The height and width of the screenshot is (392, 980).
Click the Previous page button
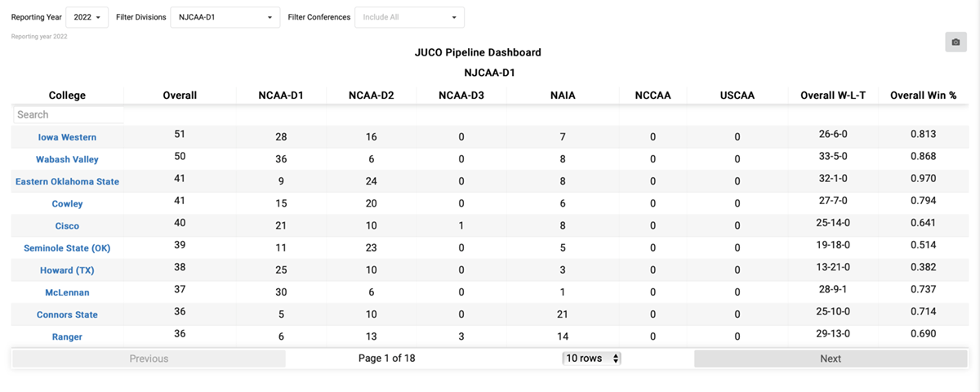tap(149, 359)
